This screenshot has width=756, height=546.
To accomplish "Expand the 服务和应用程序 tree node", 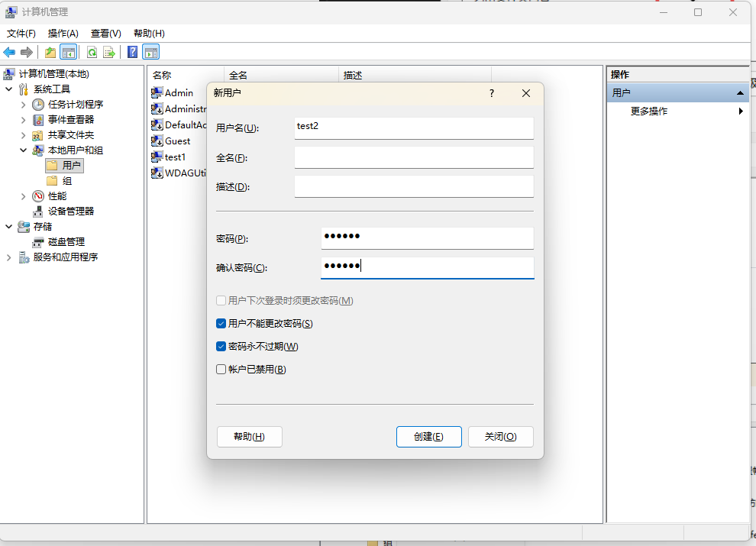I will point(9,257).
